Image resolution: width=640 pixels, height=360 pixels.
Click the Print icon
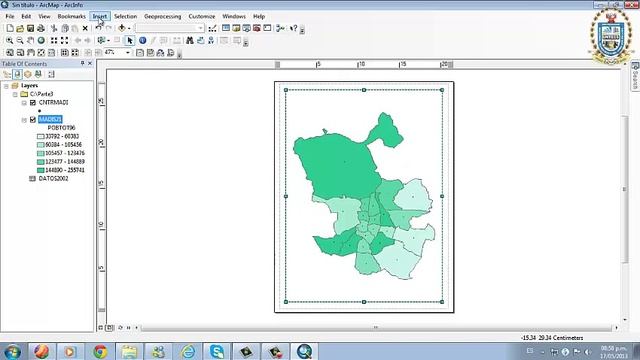tap(41, 28)
